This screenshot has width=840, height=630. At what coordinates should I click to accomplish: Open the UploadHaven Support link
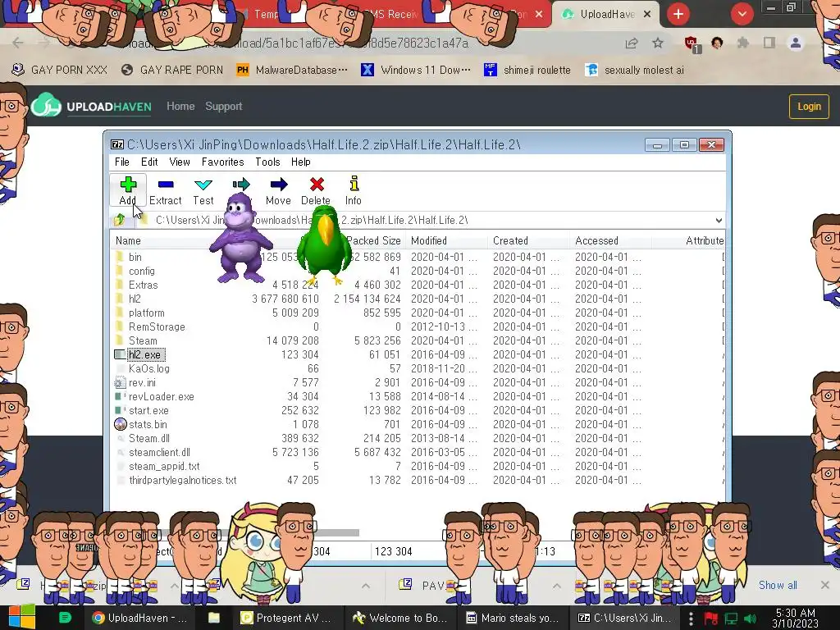click(223, 106)
